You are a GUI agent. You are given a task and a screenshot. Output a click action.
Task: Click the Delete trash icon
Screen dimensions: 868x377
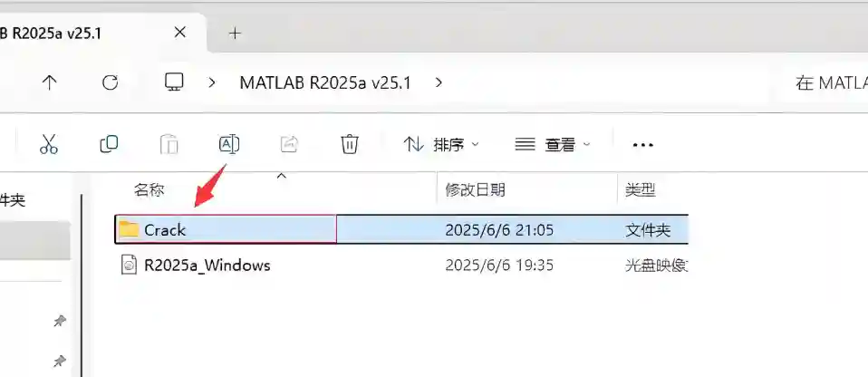[350, 144]
